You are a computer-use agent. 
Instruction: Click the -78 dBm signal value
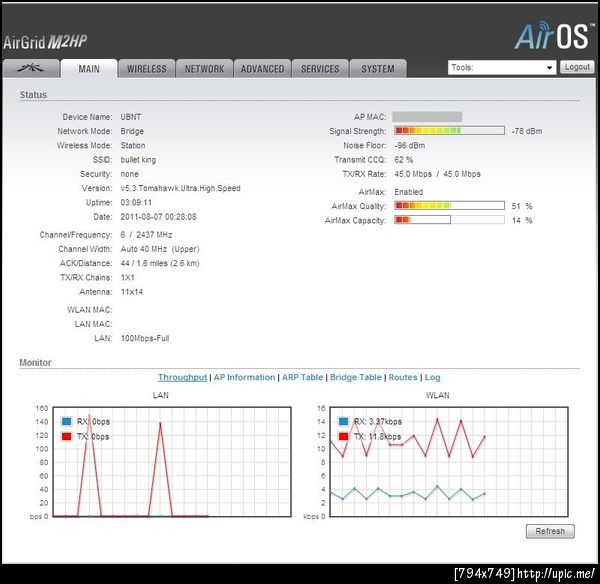[x=527, y=131]
